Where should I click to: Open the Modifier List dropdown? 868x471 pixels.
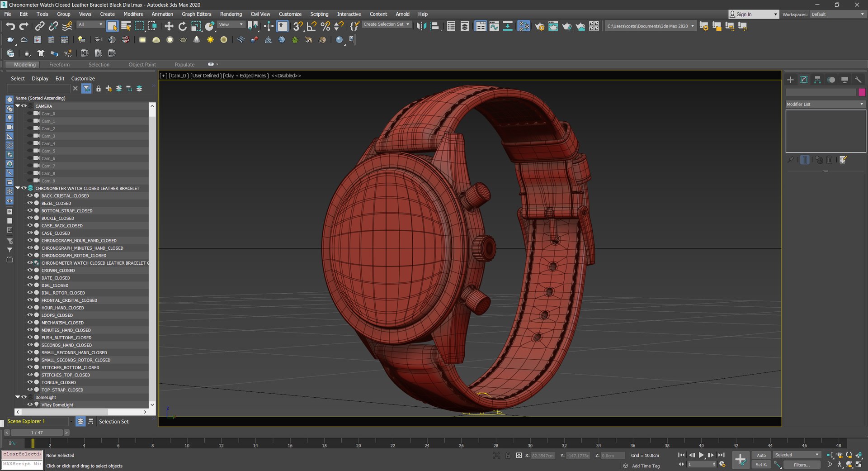(x=826, y=104)
